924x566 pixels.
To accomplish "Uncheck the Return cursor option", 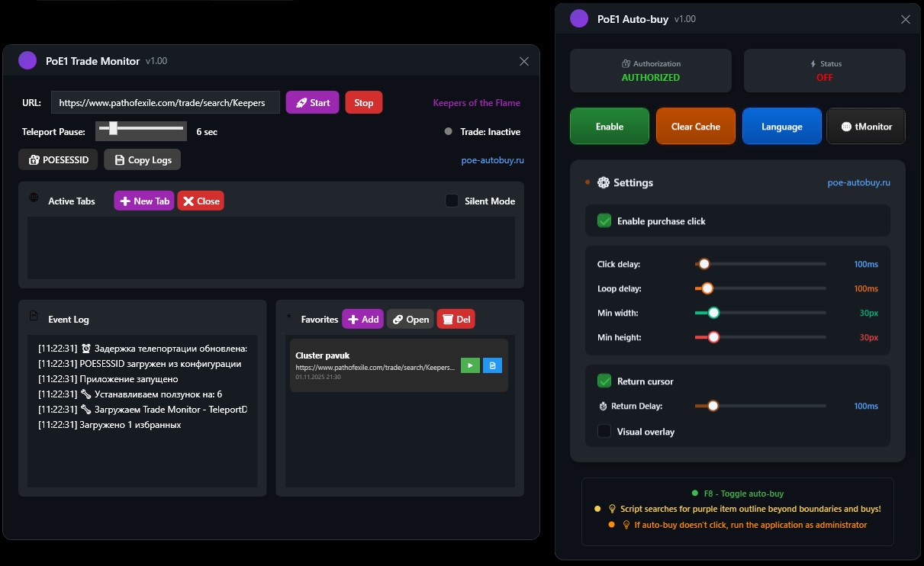I will pyautogui.click(x=604, y=381).
